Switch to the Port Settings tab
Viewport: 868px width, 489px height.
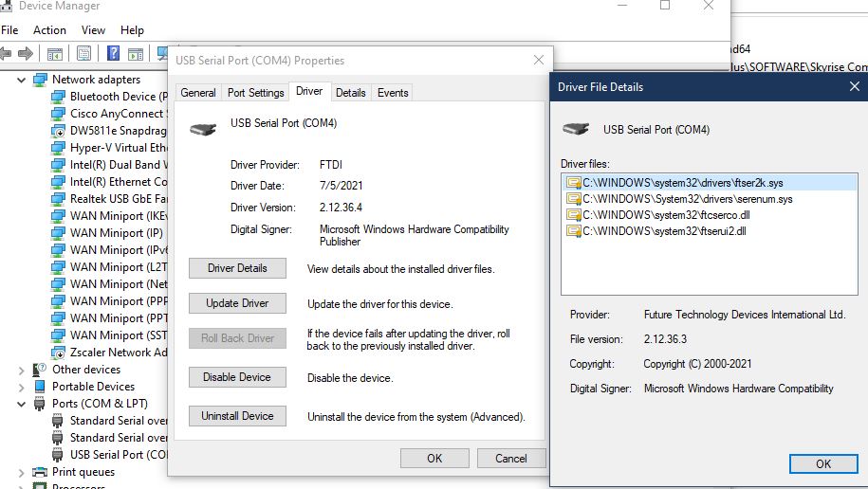click(256, 92)
